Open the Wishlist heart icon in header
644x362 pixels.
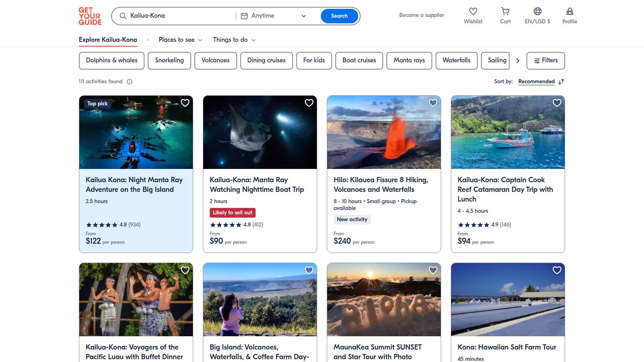point(473,12)
